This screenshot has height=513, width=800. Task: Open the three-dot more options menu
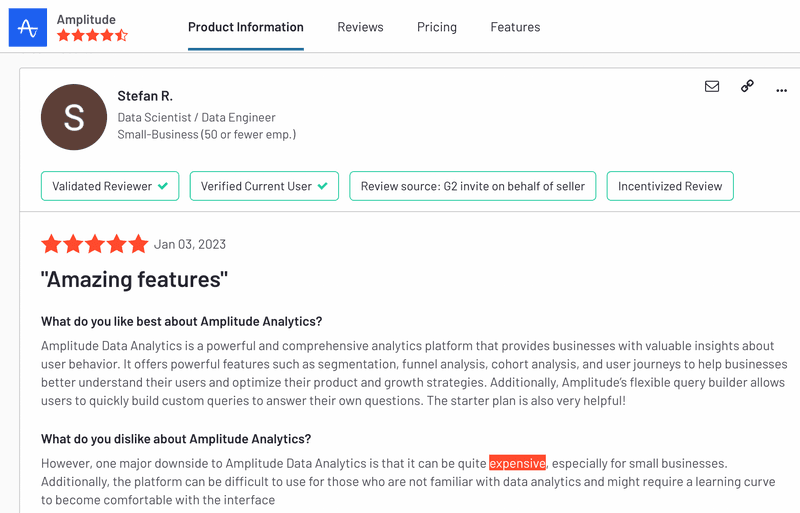(782, 88)
